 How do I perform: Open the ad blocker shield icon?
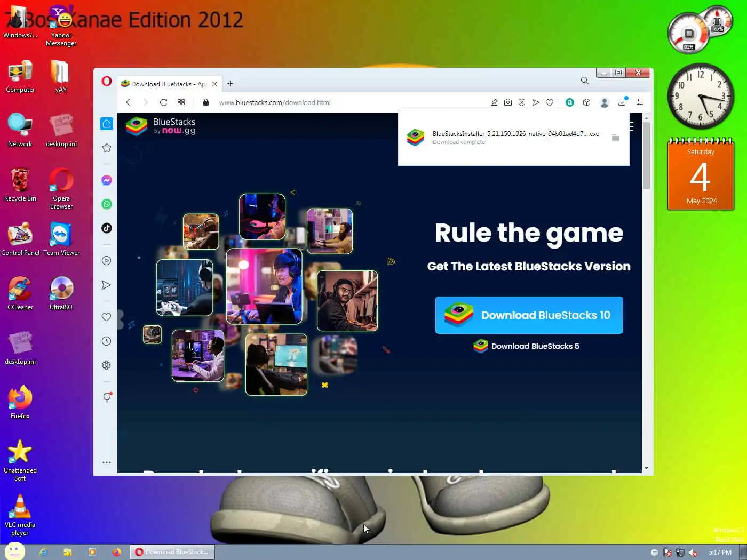click(x=522, y=102)
